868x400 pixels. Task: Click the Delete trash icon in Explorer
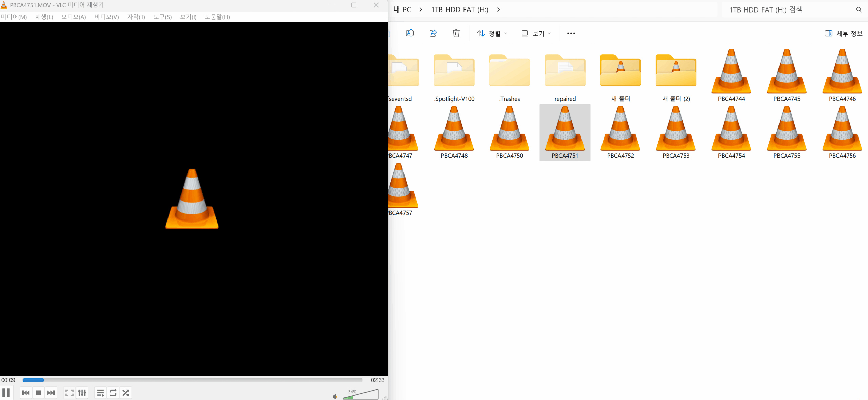click(x=456, y=33)
